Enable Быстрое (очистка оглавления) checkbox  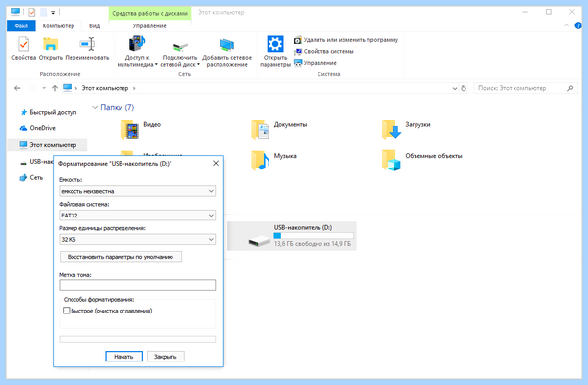click(67, 311)
